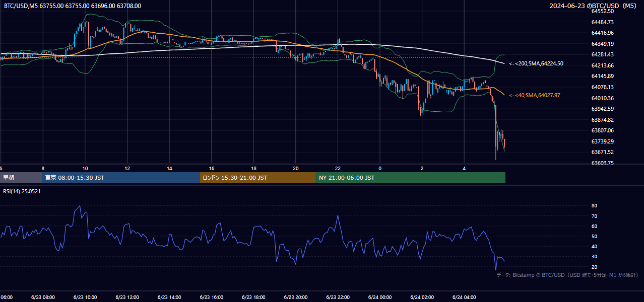Click hour 12 on the price chart time axis
Screen dimensions: 644x302
(127, 168)
